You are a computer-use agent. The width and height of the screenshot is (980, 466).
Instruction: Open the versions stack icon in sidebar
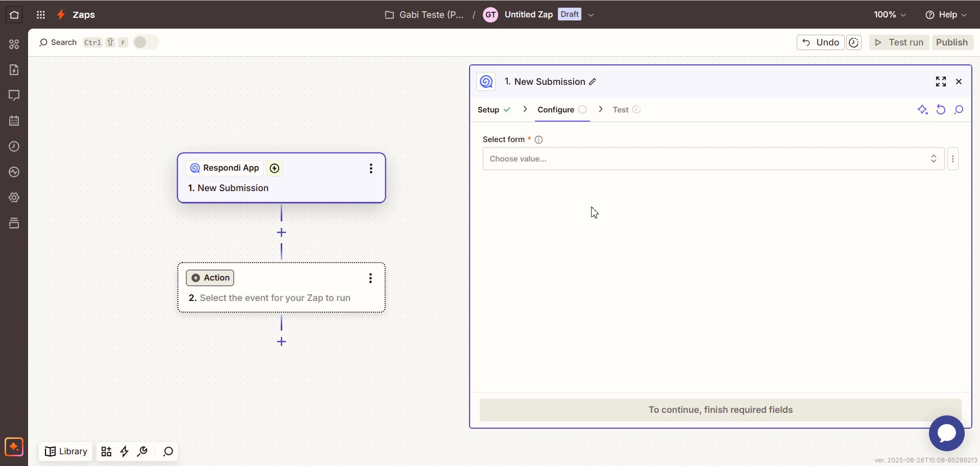click(14, 223)
